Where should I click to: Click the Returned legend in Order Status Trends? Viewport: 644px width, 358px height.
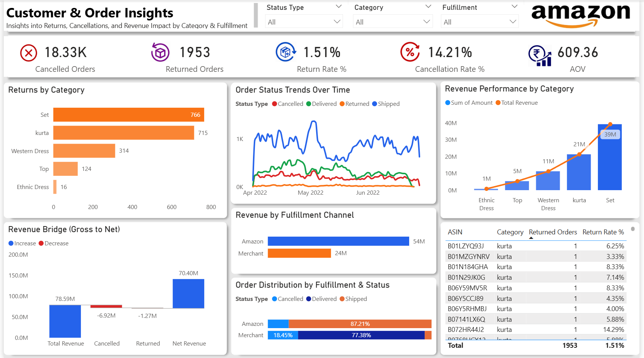(x=354, y=104)
